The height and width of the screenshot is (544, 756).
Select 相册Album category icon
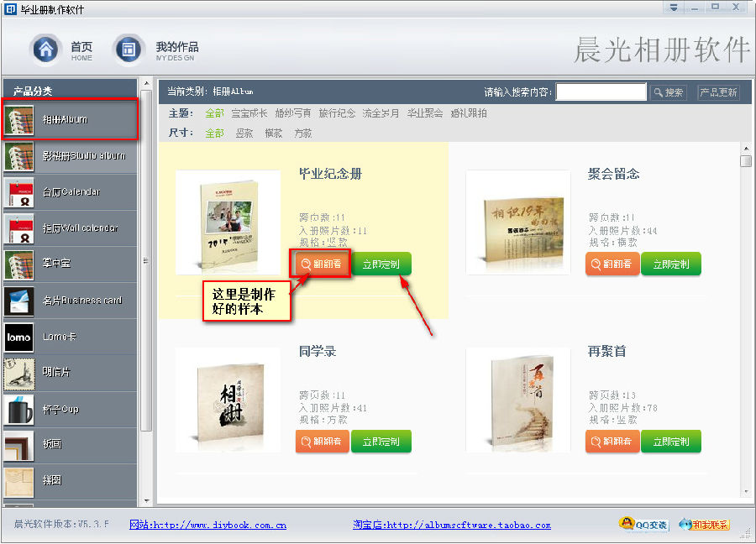pos(19,119)
